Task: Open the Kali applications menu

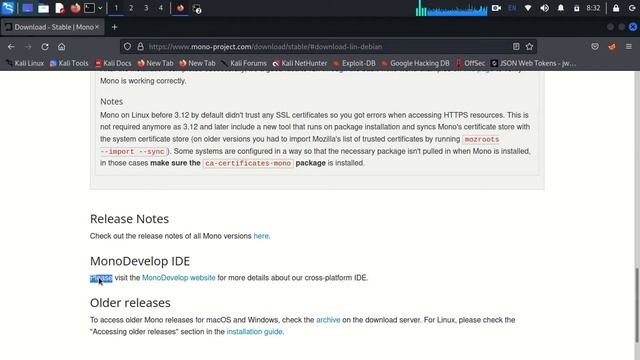Action: (x=8, y=8)
